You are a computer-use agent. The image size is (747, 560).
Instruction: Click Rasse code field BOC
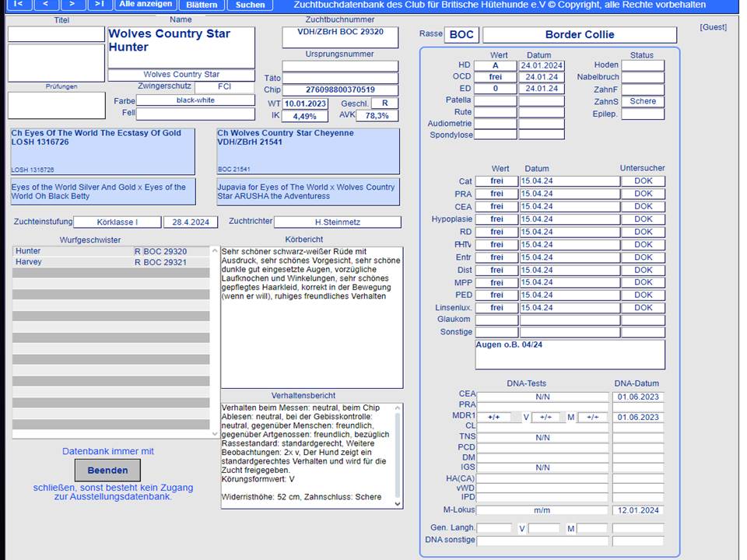(461, 35)
